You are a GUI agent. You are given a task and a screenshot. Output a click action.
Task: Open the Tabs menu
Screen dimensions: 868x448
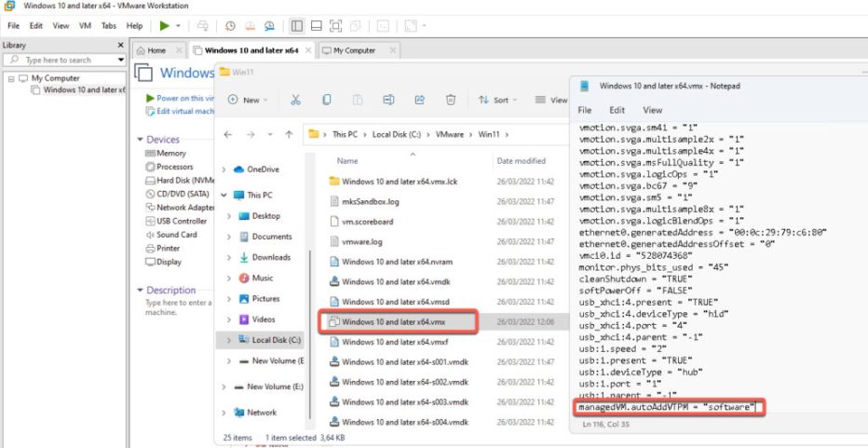109,25
